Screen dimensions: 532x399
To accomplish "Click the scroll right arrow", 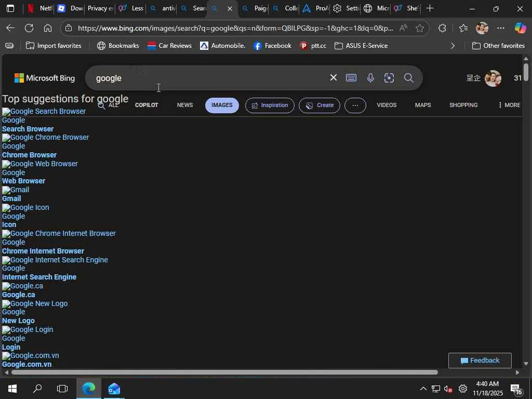I will pos(517,372).
